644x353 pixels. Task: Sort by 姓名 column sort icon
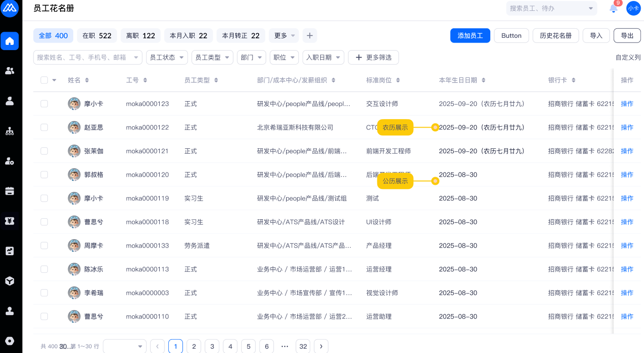pos(87,80)
